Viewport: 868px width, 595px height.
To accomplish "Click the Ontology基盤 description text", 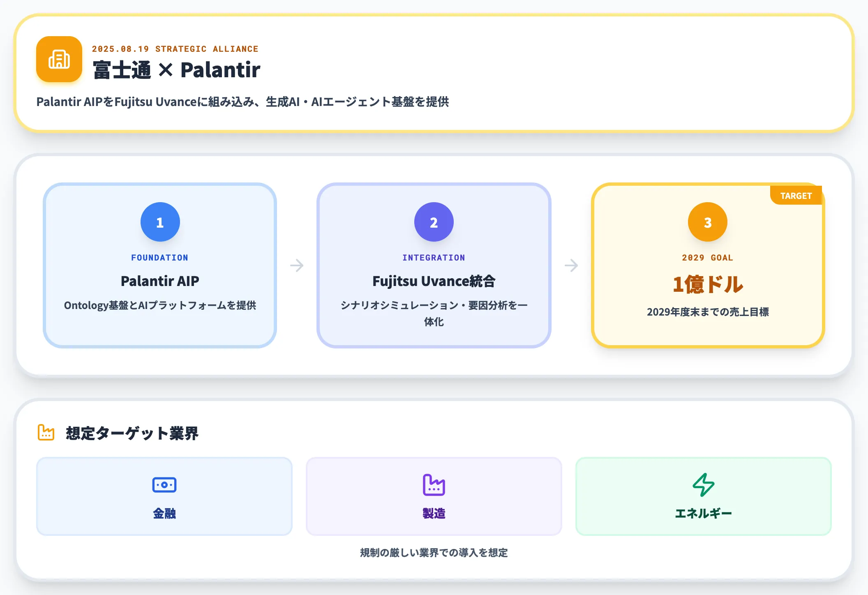I will 160,305.
